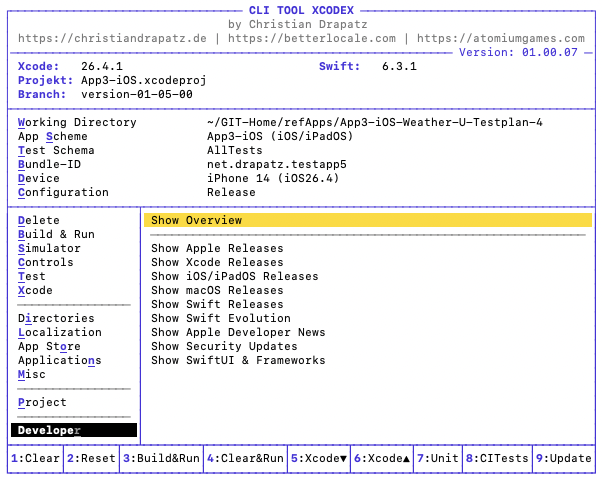Open the Applications sidebar menu

click(x=60, y=360)
